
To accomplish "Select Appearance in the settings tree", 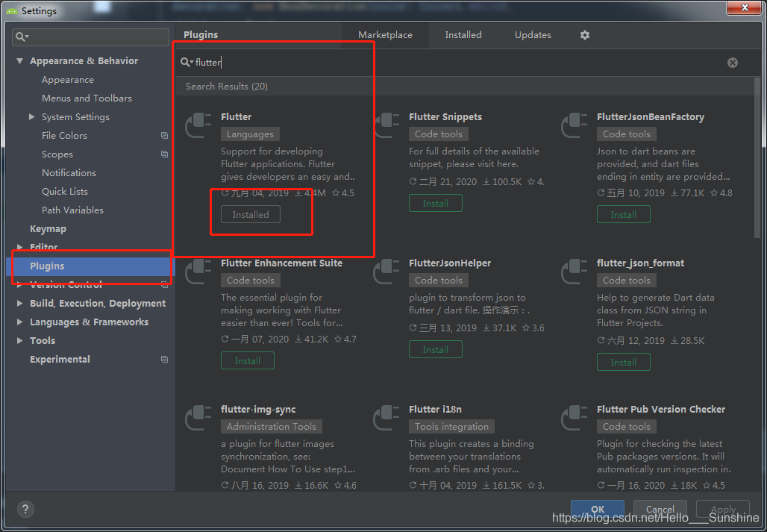I will click(x=67, y=80).
